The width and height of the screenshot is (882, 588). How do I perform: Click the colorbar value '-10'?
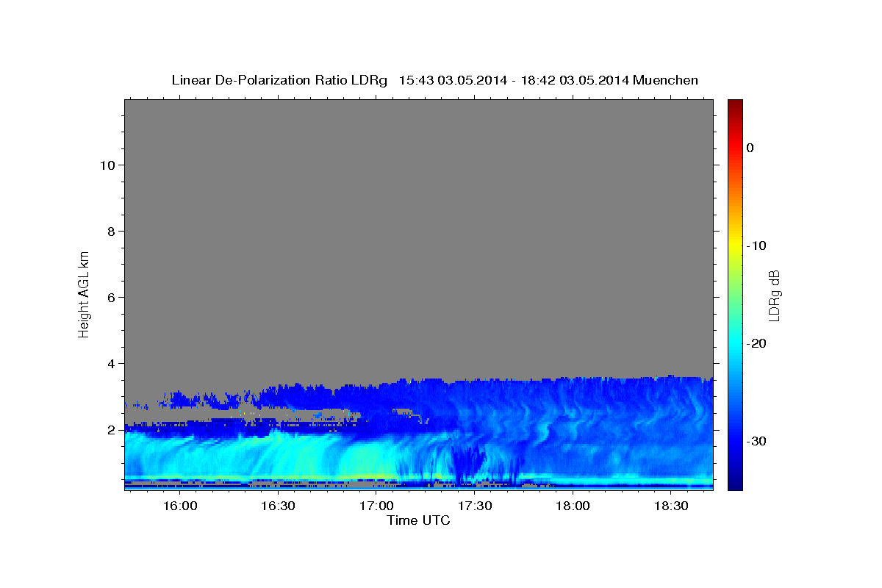[x=756, y=245]
